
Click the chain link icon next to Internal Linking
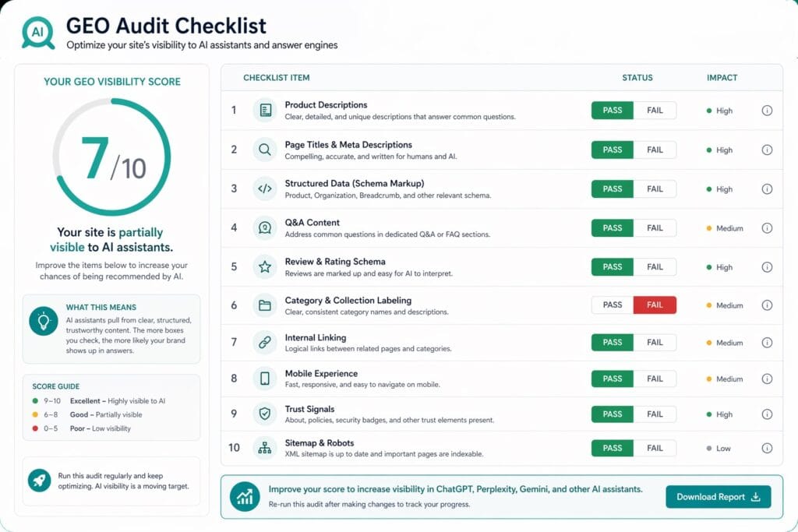[265, 342]
